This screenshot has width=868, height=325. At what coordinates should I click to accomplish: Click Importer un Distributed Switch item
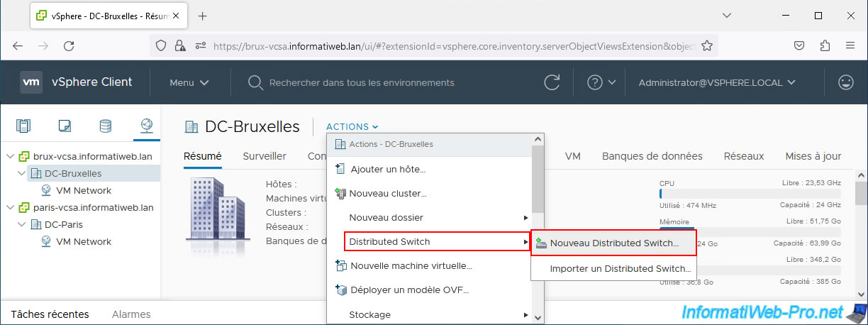(x=613, y=268)
